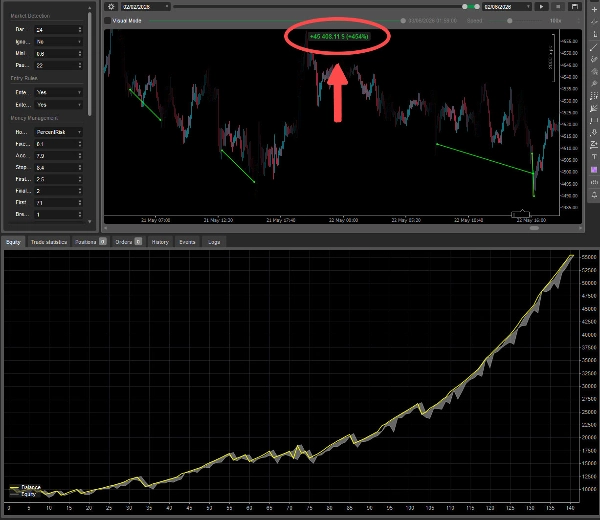Click the chart scroll left arrow
The image size is (600, 520).
click(106, 228)
